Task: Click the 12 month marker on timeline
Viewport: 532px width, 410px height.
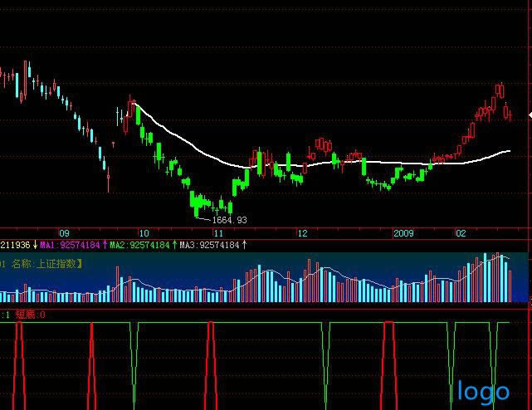Action: pyautogui.click(x=303, y=234)
